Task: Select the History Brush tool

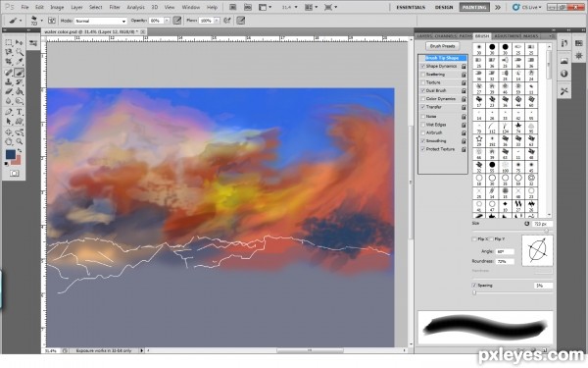Action: point(20,81)
